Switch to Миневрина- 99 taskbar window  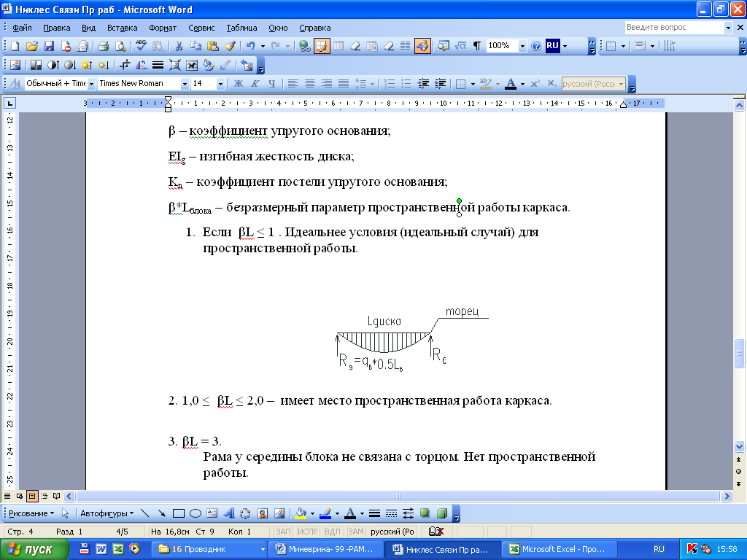coord(326,549)
